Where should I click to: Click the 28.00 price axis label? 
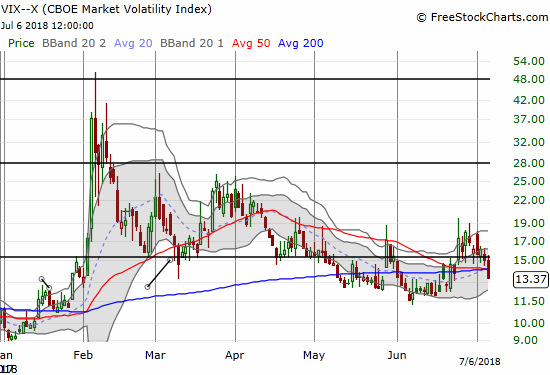[529, 163]
